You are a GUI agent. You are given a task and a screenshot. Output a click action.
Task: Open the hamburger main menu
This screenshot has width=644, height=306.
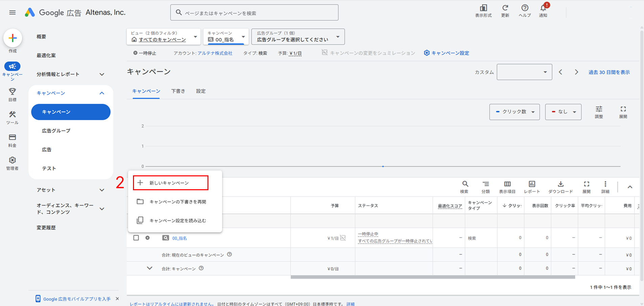tap(13, 13)
